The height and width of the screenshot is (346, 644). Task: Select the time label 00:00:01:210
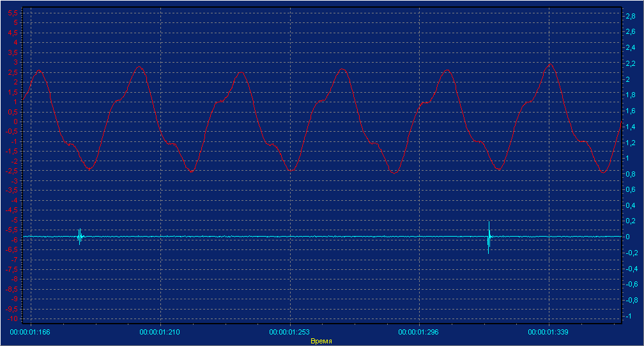(160, 332)
